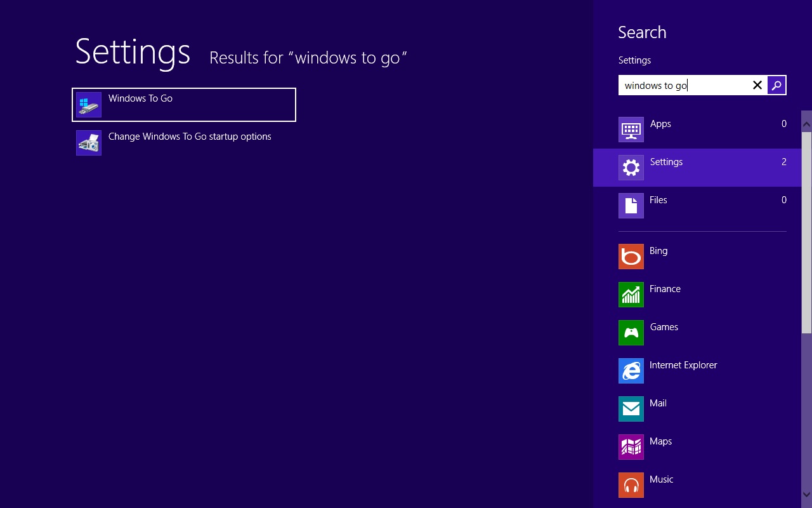Pick the Music headphones icon
The height and width of the screenshot is (508, 812).
coord(631,485)
